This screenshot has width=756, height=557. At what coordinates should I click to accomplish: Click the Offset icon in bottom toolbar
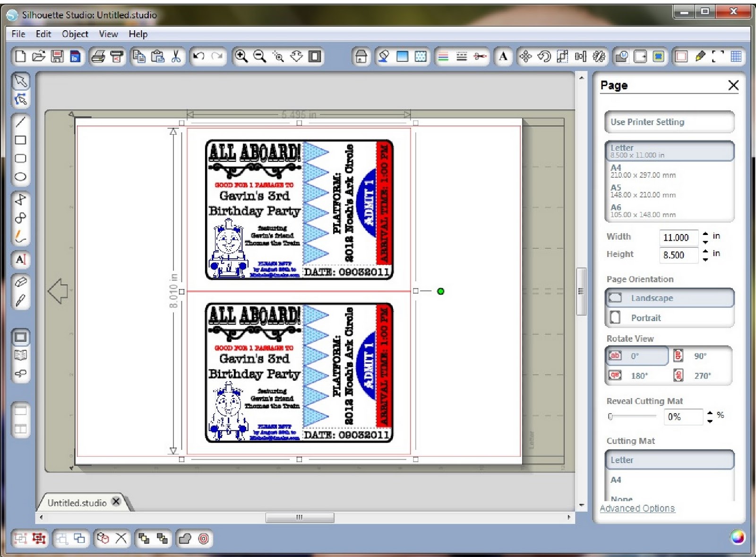pyautogui.click(x=203, y=539)
